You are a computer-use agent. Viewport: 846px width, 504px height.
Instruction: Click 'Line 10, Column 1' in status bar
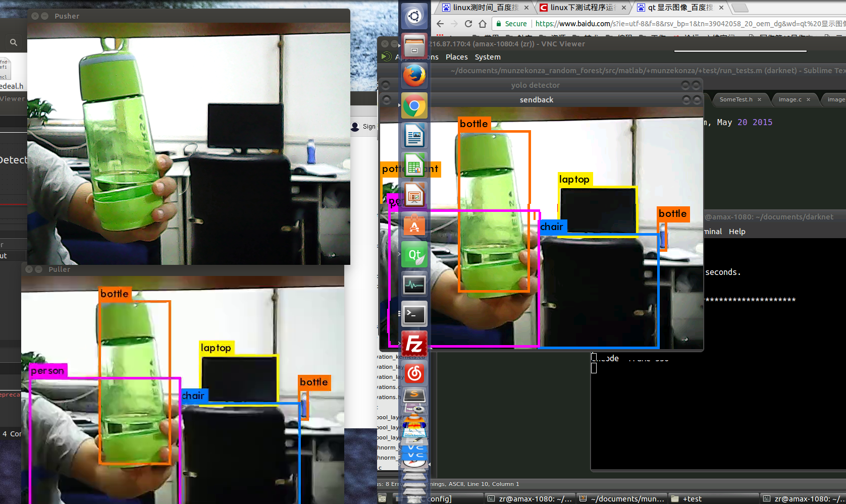click(493, 484)
